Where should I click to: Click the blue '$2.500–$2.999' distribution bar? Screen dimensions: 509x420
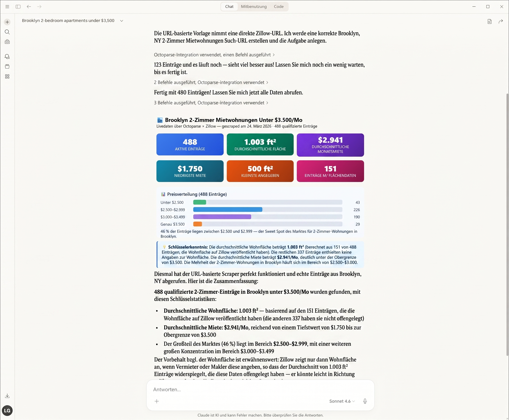[x=228, y=210]
